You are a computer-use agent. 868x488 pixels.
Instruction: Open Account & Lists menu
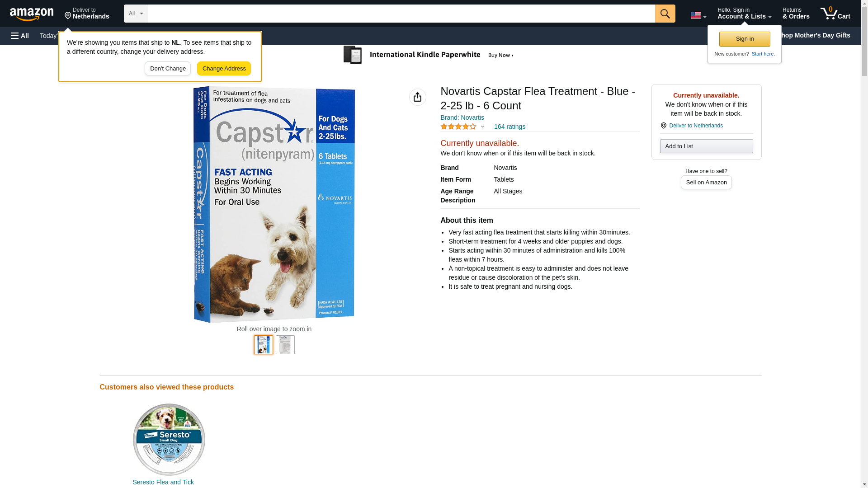click(744, 13)
